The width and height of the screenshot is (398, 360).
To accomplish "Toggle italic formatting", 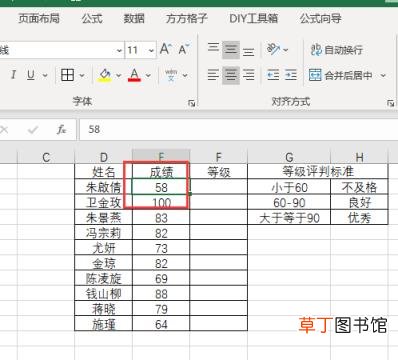I will (x=13, y=75).
